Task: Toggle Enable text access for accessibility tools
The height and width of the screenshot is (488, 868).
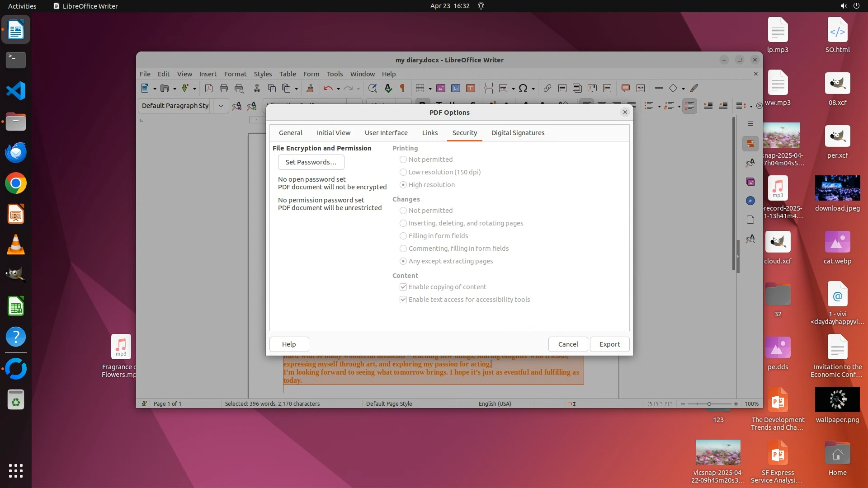Action: click(403, 300)
